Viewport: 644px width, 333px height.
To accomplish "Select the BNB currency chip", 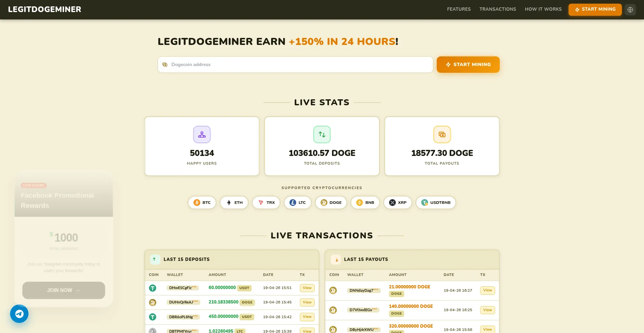I will [365, 203].
